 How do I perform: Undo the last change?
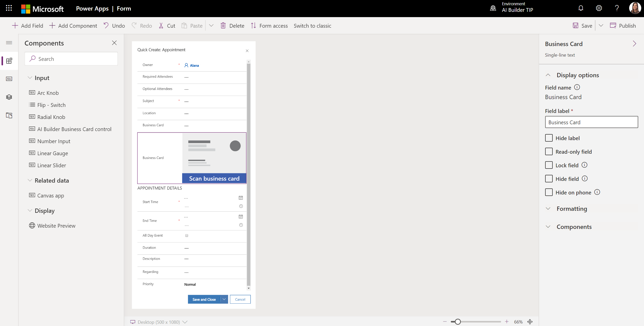pyautogui.click(x=114, y=26)
